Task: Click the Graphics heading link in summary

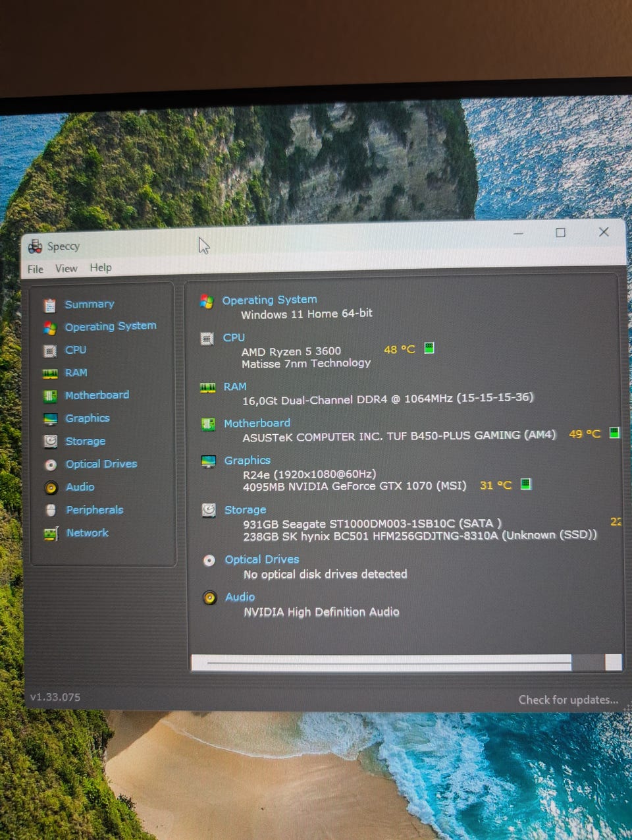Action: [x=248, y=461]
